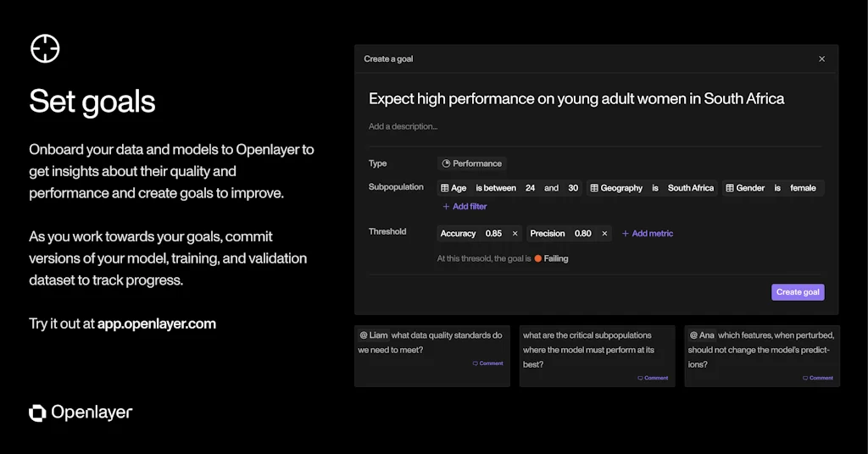This screenshot has width=868, height=454.
Task: Click the pie chart icon beside Performance
Action: pyautogui.click(x=446, y=163)
